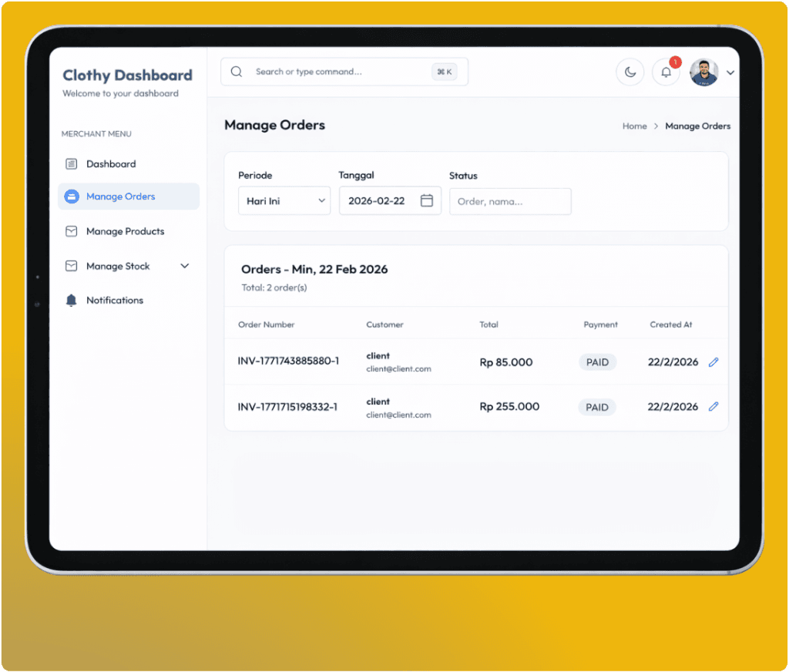
Task: Expand the Manage Stock menu chevron
Action: (x=185, y=265)
